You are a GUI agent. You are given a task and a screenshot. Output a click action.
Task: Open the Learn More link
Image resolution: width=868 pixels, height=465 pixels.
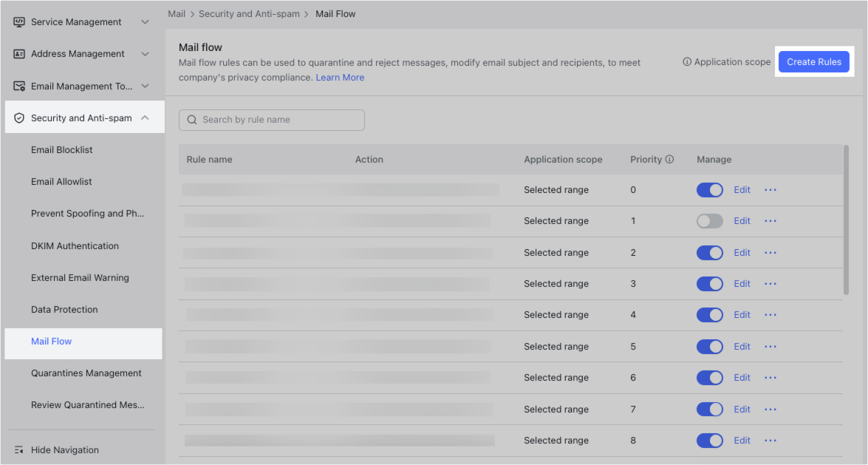tap(340, 78)
